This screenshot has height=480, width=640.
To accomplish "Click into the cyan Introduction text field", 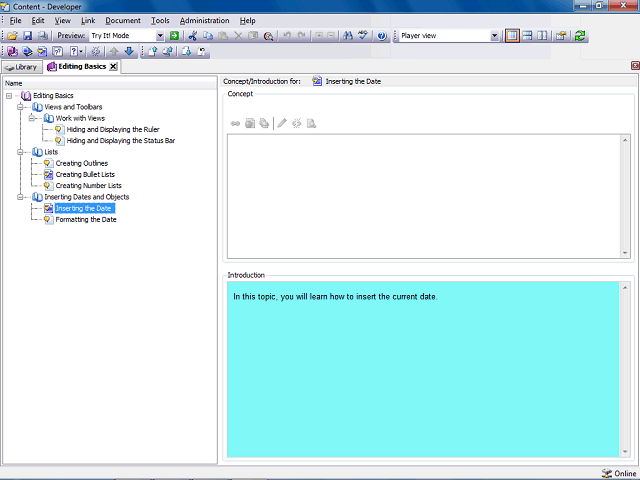I will 423,369.
